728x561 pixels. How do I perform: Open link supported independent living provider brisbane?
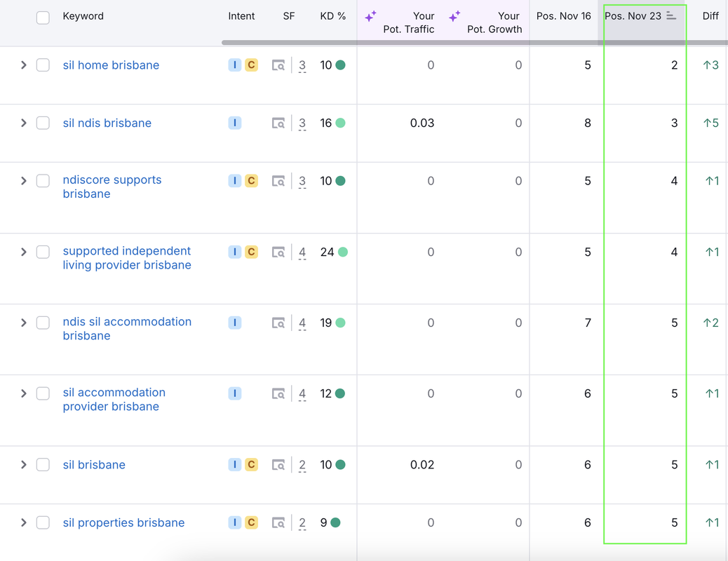[127, 258]
